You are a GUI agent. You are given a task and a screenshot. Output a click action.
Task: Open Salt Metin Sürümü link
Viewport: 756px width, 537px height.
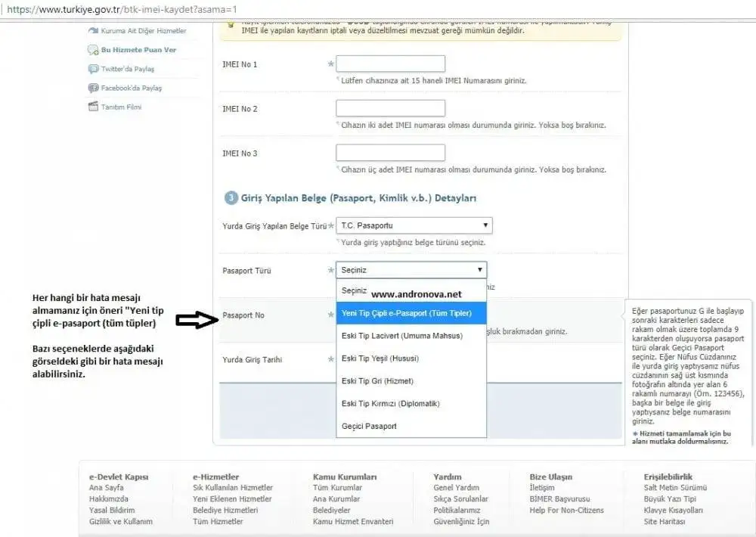675,488
